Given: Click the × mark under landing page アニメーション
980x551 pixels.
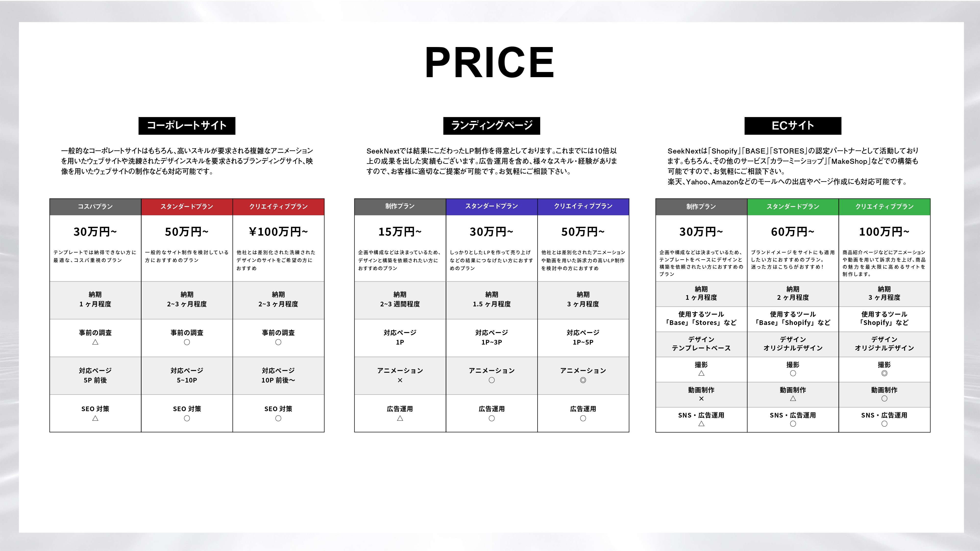Looking at the screenshot, I should (400, 380).
